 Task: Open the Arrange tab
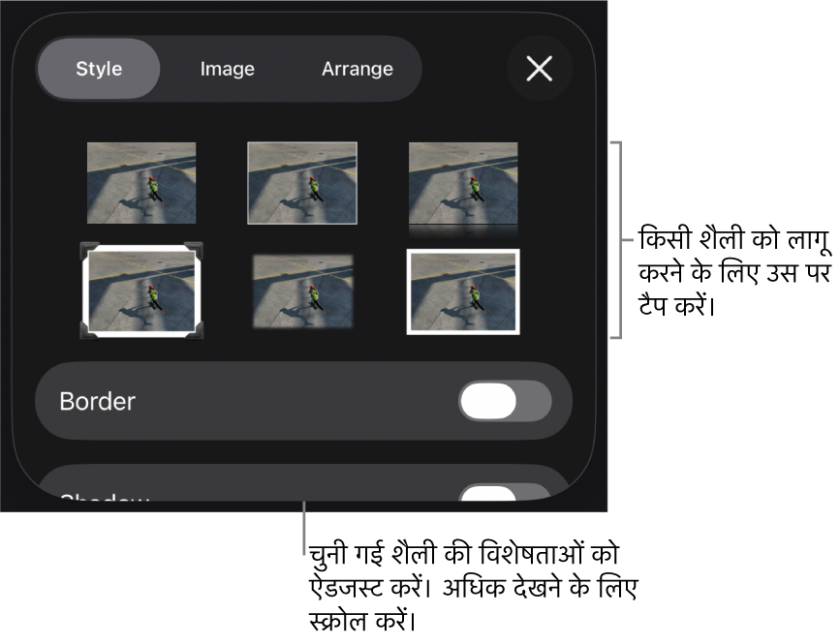358,69
